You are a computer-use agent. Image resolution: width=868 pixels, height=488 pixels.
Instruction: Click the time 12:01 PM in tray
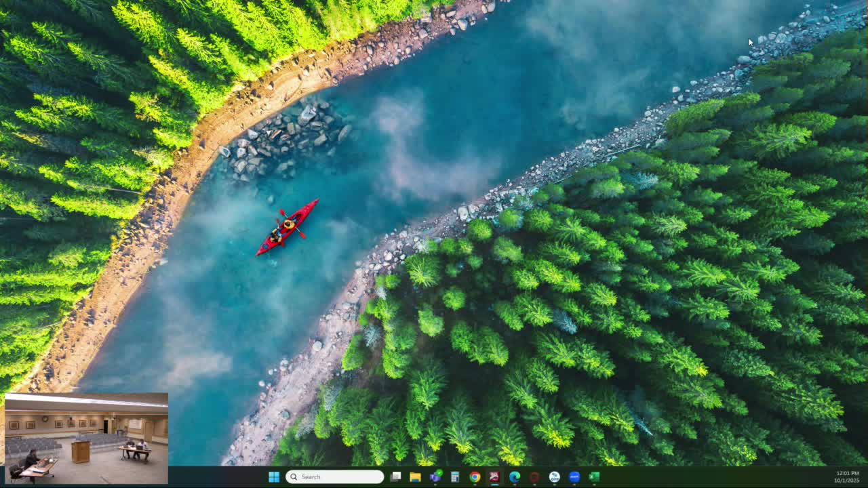pos(848,473)
